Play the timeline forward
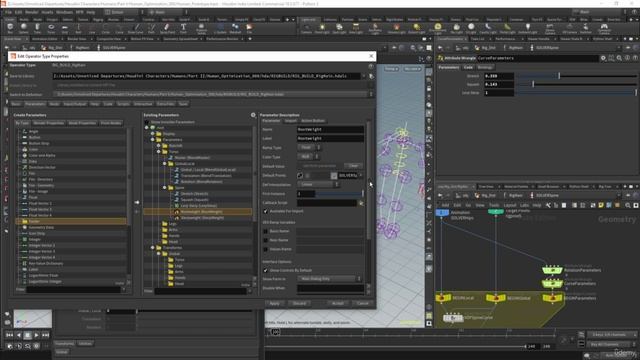The width and height of the screenshot is (640, 360). point(36,335)
